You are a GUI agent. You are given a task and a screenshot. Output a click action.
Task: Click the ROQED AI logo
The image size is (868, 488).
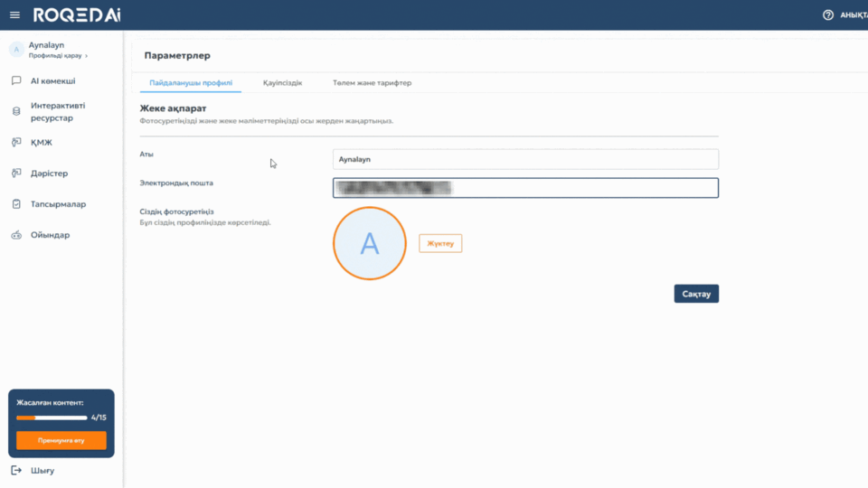click(x=77, y=15)
